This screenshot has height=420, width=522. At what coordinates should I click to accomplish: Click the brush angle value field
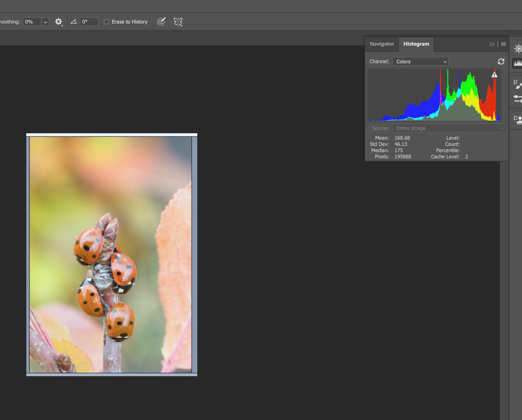[x=89, y=22]
